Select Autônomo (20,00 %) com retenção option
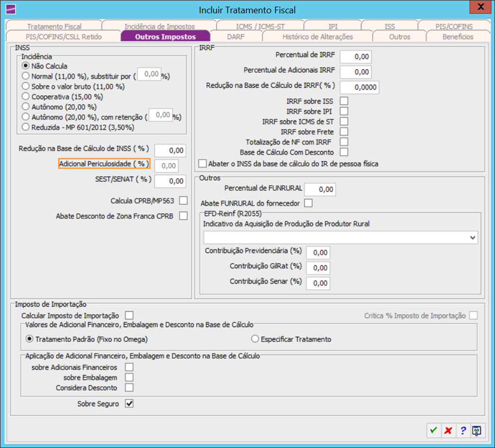The width and height of the screenshot is (495, 448). point(26,117)
